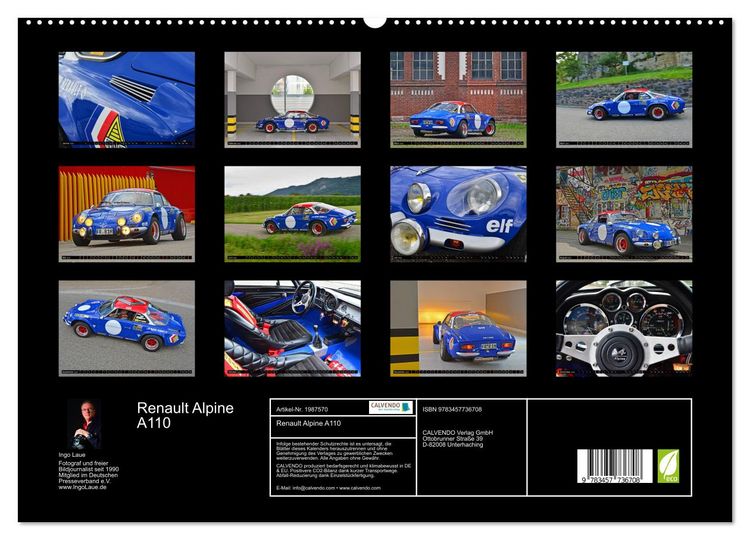750x540 pixels.
Task: Click the center hanging hook notch at top
Action: tap(375, 22)
